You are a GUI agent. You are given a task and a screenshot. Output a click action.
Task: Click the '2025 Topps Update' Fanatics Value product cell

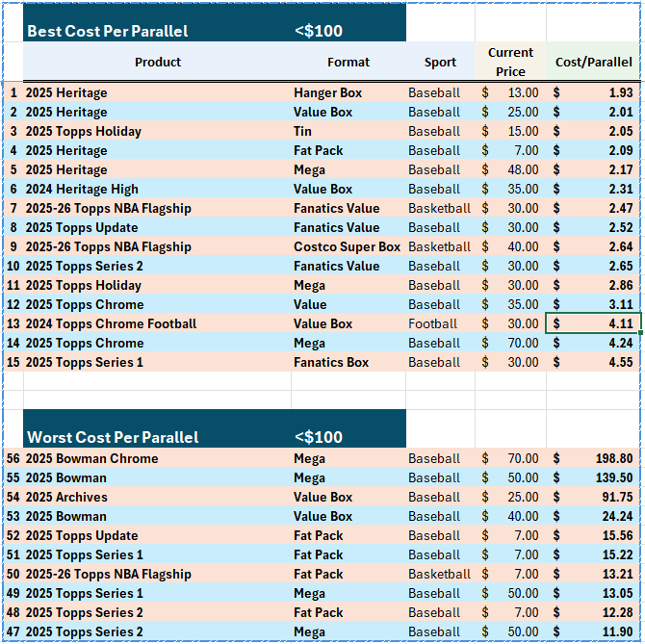[x=157, y=227]
